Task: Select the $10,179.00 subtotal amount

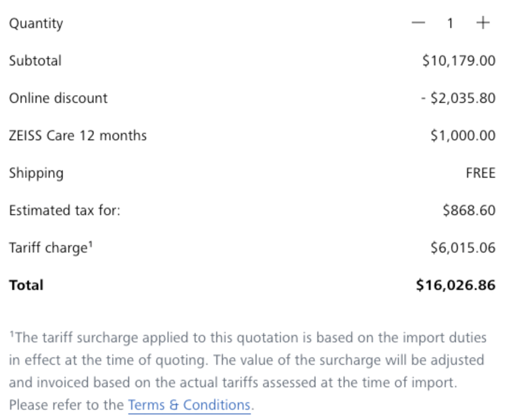Action: 459,61
